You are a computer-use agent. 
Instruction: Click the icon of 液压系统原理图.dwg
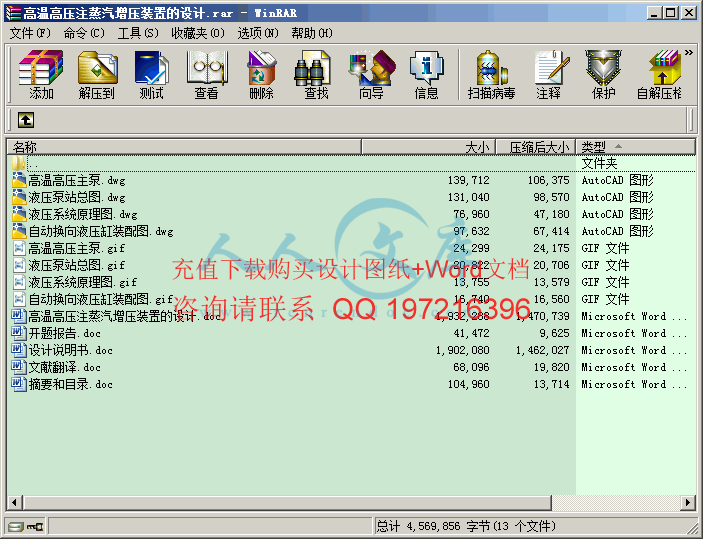point(19,214)
